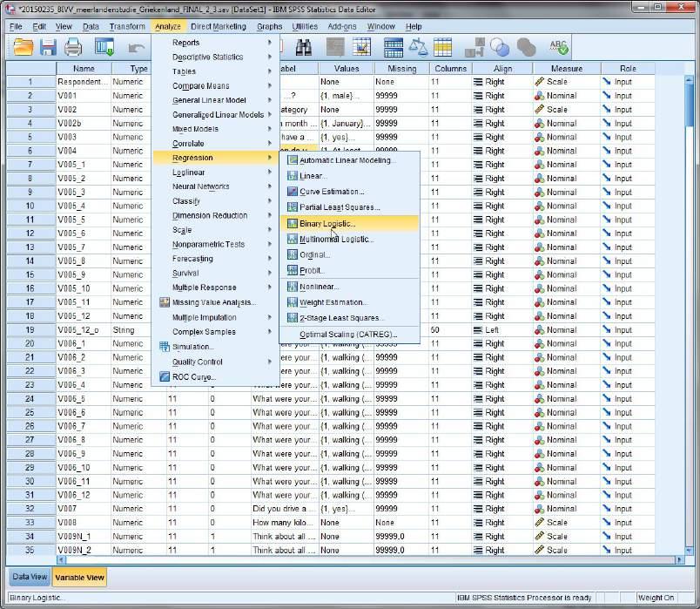
Task: Save the data file using the diskette icon
Action: pyautogui.click(x=48, y=47)
